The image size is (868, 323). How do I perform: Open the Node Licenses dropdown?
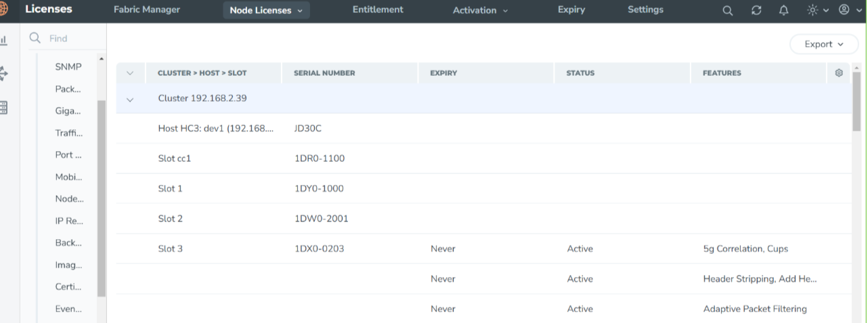click(266, 10)
